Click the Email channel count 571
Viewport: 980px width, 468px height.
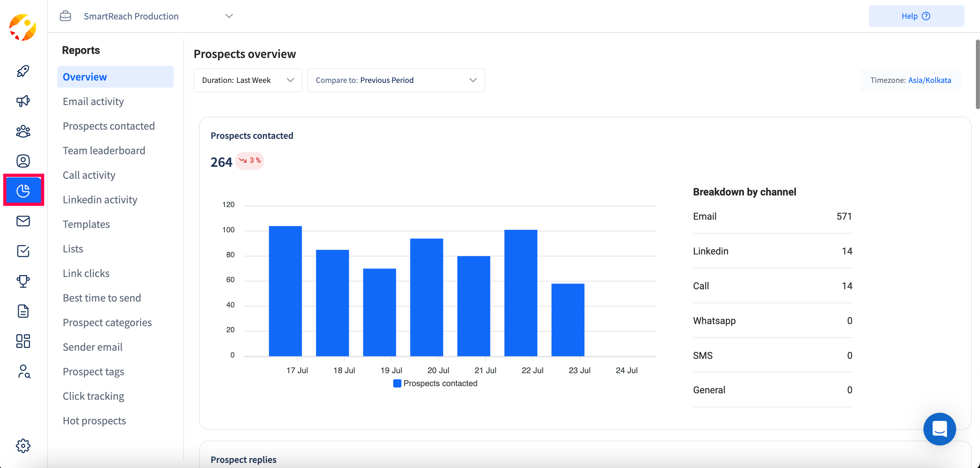844,216
